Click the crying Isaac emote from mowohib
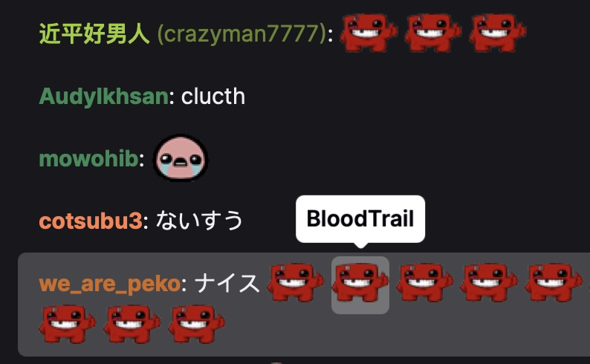This screenshot has height=364, width=590. click(x=181, y=158)
